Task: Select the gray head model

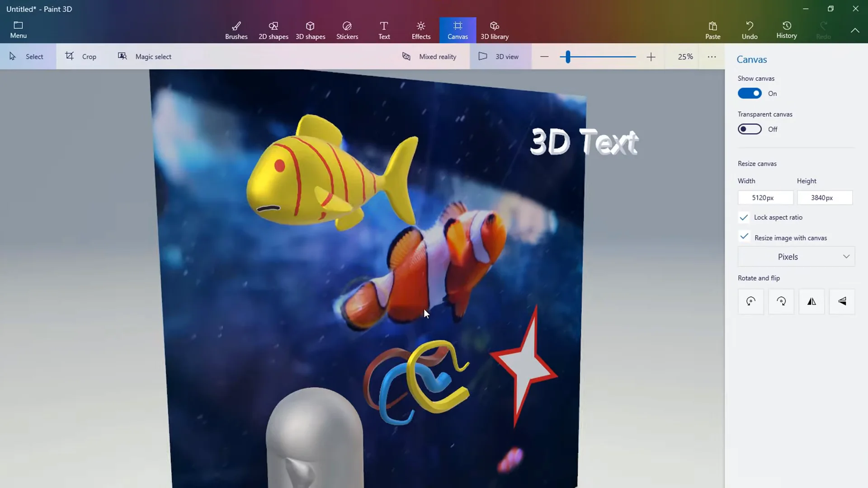Action: click(x=314, y=438)
